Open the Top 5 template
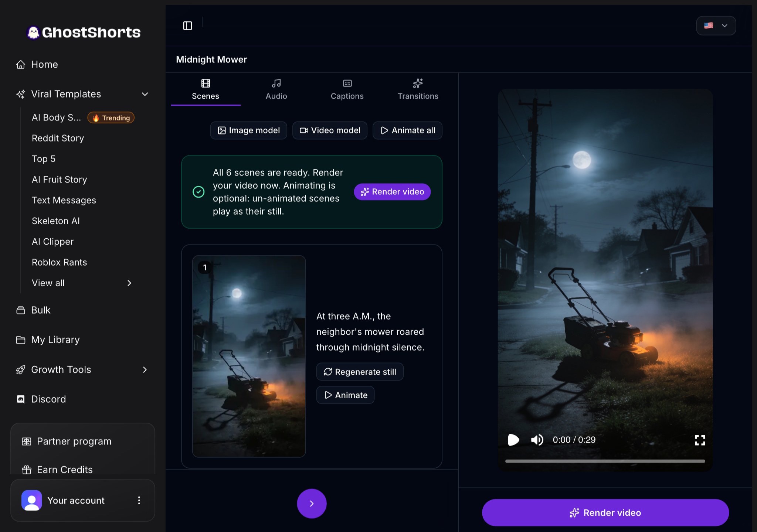The width and height of the screenshot is (757, 532). (x=44, y=159)
